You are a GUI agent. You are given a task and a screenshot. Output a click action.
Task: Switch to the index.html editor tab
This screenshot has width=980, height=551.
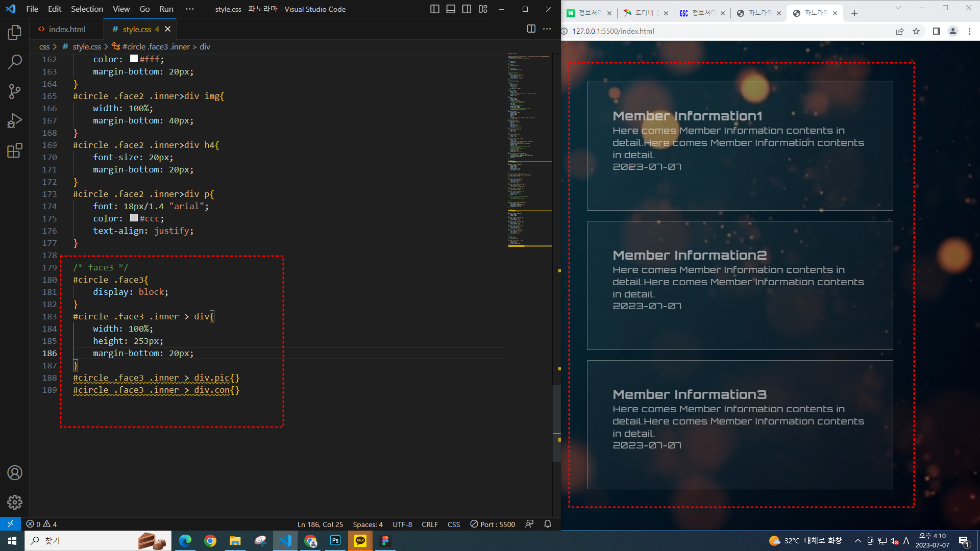pyautogui.click(x=67, y=29)
